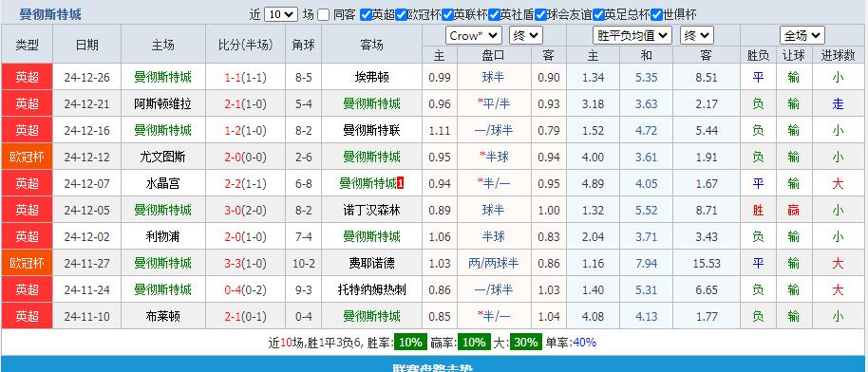Click the 角球 column header
Image resolution: width=868 pixels, height=372 pixels.
point(303,45)
